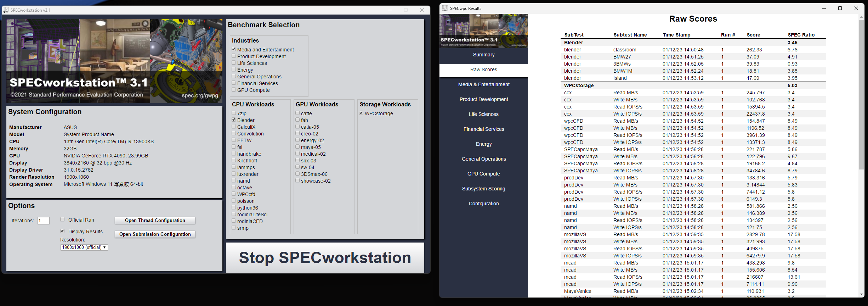This screenshot has height=306, width=868.
Task: Select the Raw Scores sidebar tab
Action: [x=484, y=70]
